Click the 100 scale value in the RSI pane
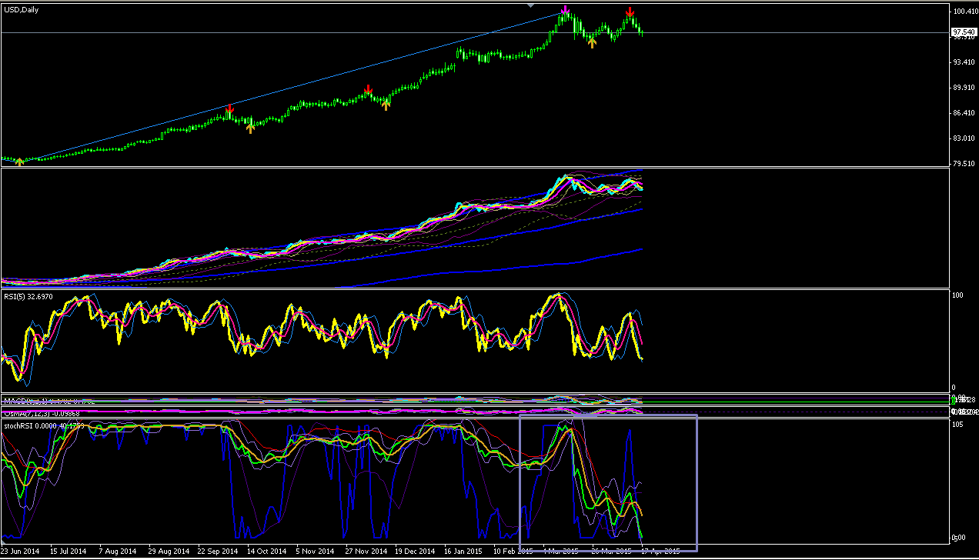Viewport: 979px width, 560px height. (x=958, y=295)
